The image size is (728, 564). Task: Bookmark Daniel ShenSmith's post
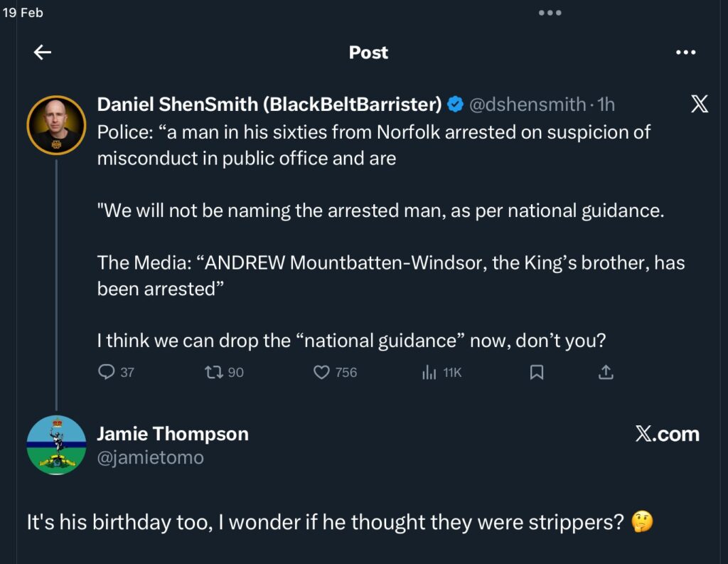point(537,372)
